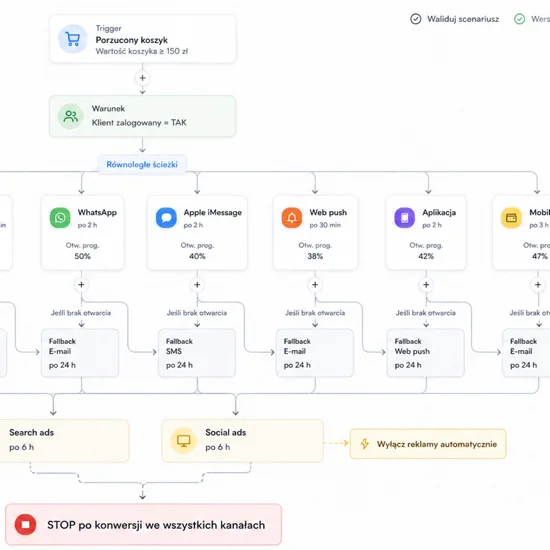Click the green WhatsApp icon
The width and height of the screenshot is (550, 550).
pyautogui.click(x=60, y=218)
